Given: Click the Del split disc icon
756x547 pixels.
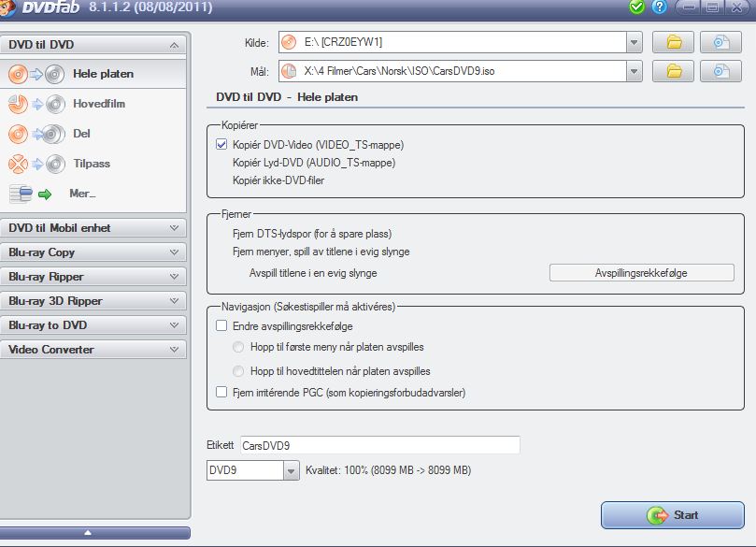Looking at the screenshot, I should [x=36, y=134].
